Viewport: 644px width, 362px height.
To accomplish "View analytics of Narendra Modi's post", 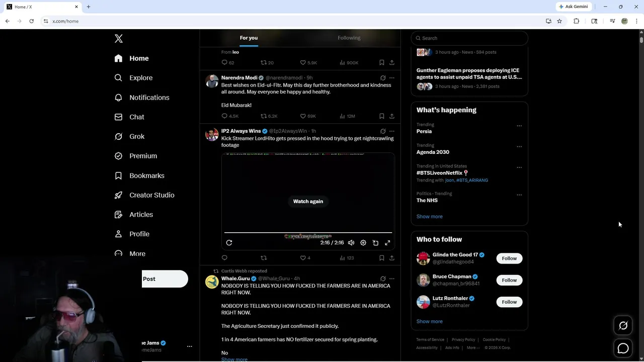I will [x=347, y=116].
